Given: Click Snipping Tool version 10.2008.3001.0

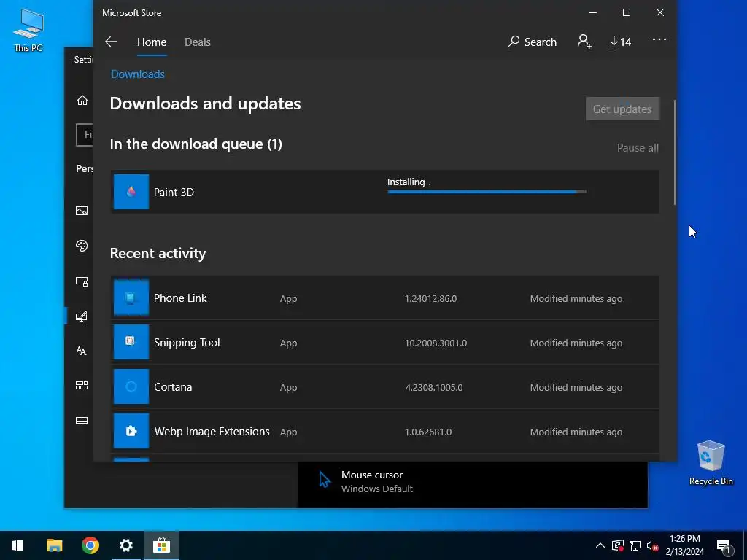Looking at the screenshot, I should pos(436,343).
